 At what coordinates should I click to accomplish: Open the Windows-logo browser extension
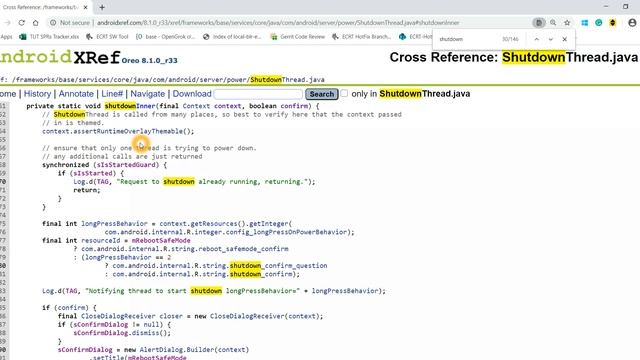(584, 23)
